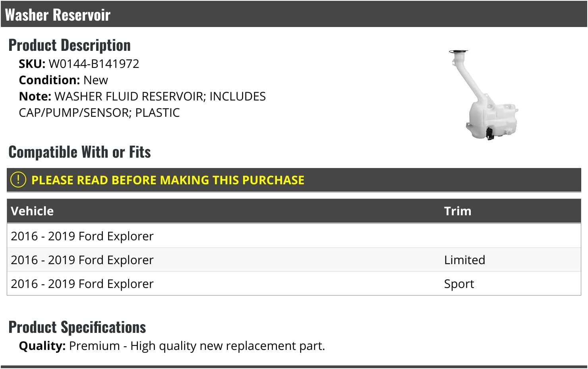Click the Washer Reservoir title bar
The image size is (588, 369).
[x=58, y=15]
